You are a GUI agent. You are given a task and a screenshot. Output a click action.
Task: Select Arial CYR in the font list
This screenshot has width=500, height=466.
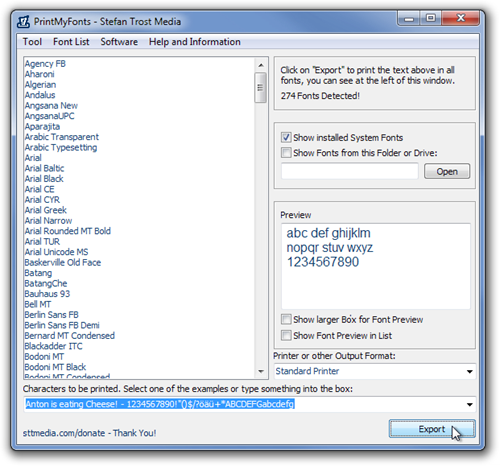pyautogui.click(x=42, y=200)
